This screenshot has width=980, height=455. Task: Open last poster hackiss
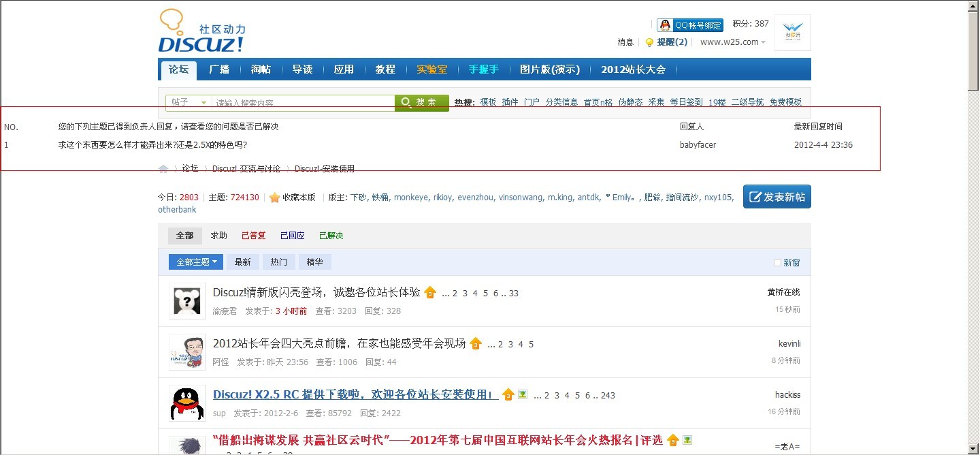click(787, 394)
